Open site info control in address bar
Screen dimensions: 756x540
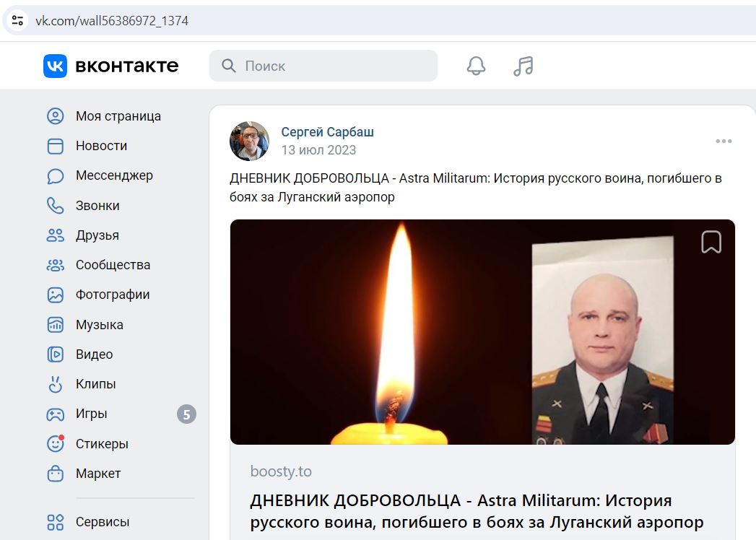[18, 21]
